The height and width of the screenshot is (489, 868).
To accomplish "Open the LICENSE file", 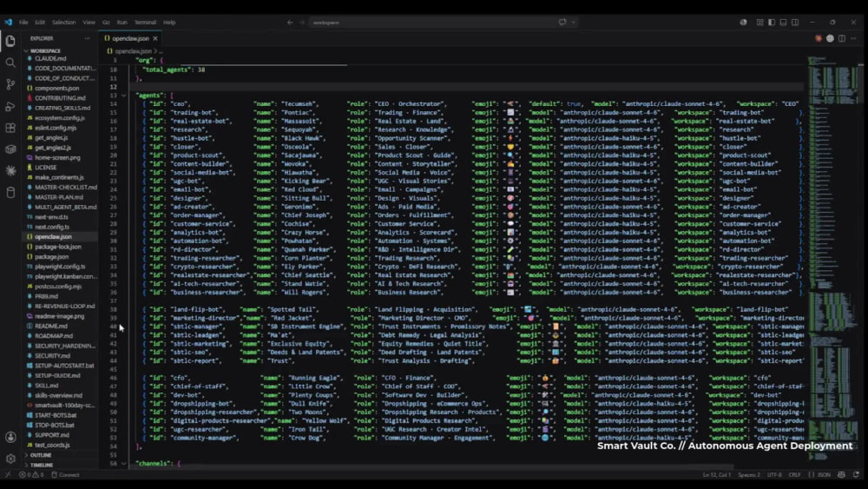I will pos(45,168).
